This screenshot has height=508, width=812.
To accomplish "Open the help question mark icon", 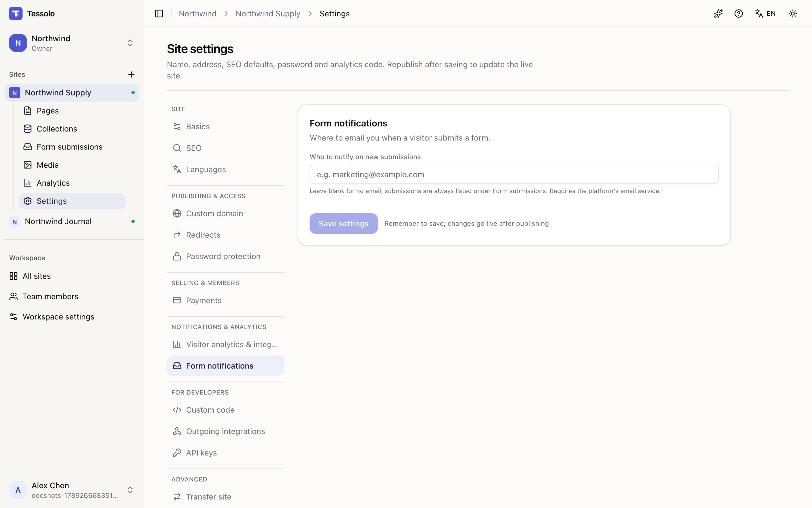I will pos(738,14).
